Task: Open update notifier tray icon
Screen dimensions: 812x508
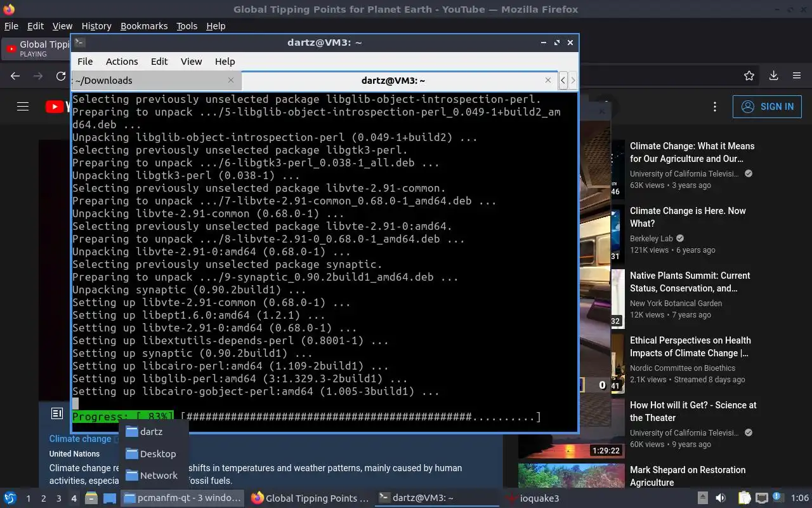Action: click(x=779, y=498)
